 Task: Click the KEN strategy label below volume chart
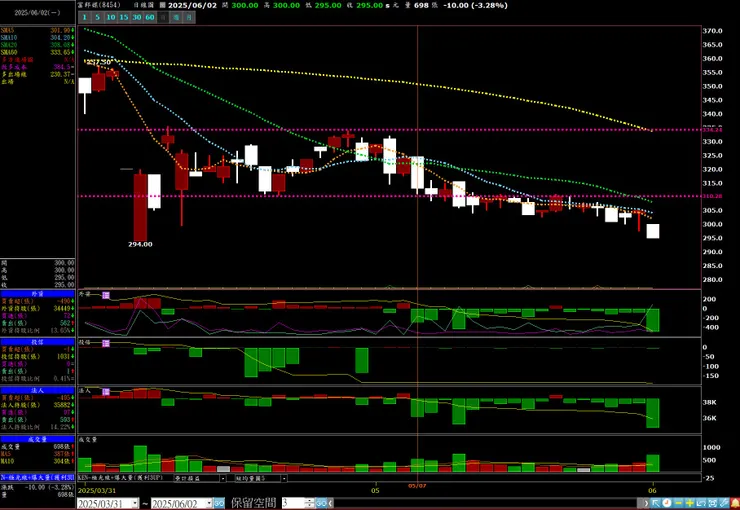121,478
